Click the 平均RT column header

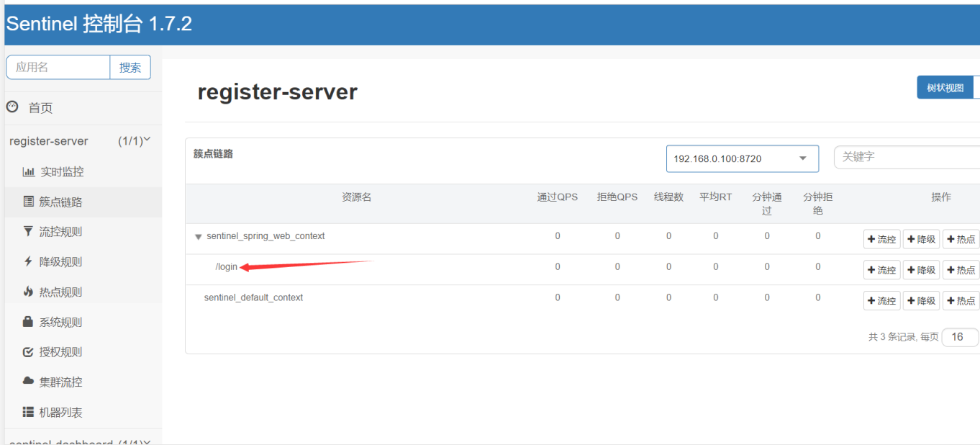pyautogui.click(x=716, y=197)
